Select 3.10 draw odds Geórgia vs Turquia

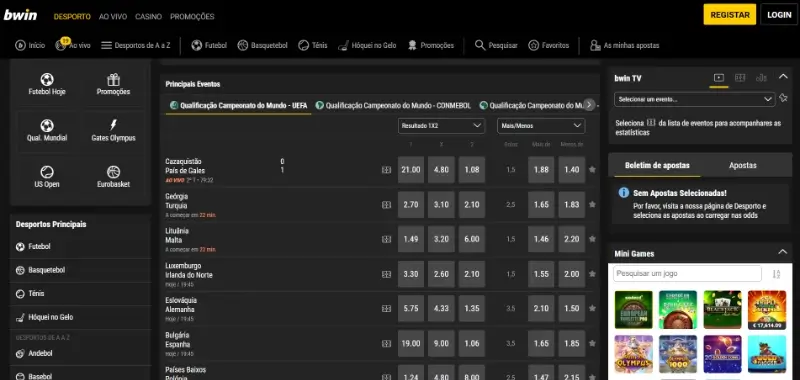(x=441, y=205)
